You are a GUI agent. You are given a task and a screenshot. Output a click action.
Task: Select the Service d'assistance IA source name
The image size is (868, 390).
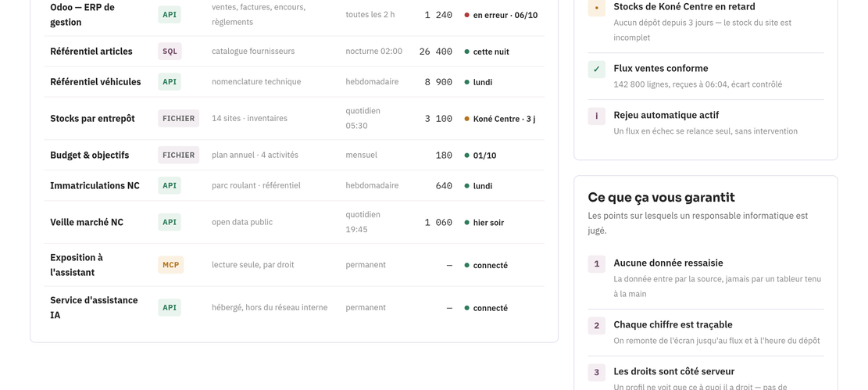pyautogui.click(x=94, y=307)
